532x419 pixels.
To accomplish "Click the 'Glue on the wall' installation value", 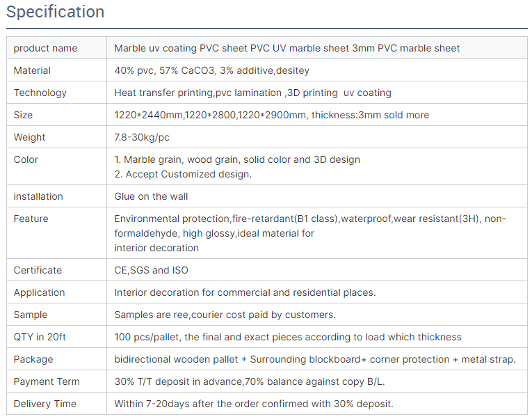I will tap(151, 197).
